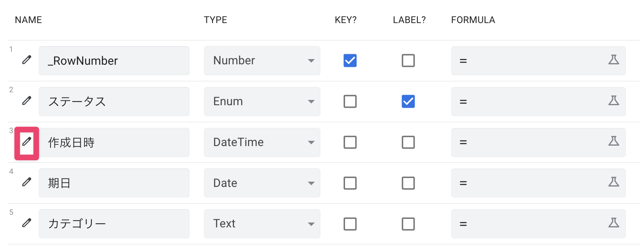
Task: Open the edit pencil for ステータス column
Action: (x=27, y=101)
